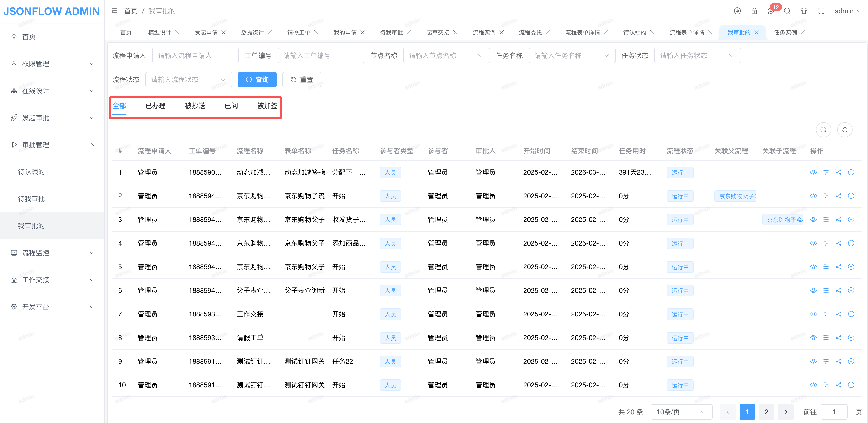Toggle fullscreen mode icon

[x=821, y=11]
